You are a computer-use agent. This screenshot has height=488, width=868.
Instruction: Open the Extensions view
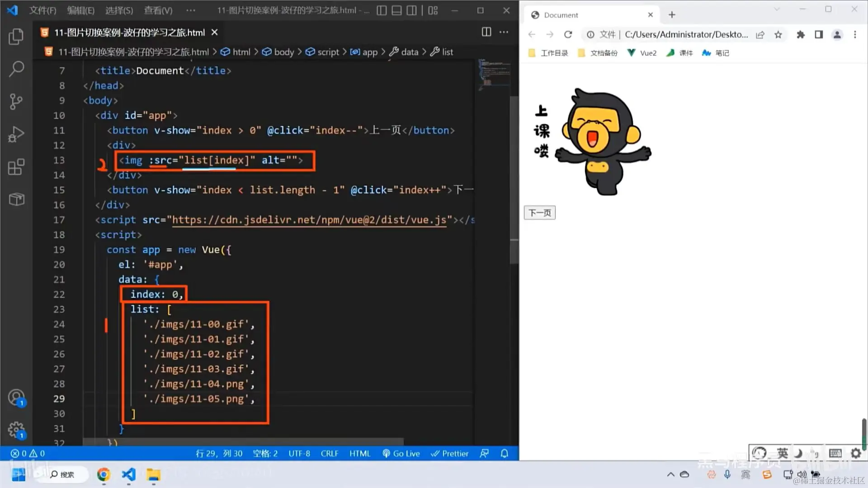coord(16,167)
